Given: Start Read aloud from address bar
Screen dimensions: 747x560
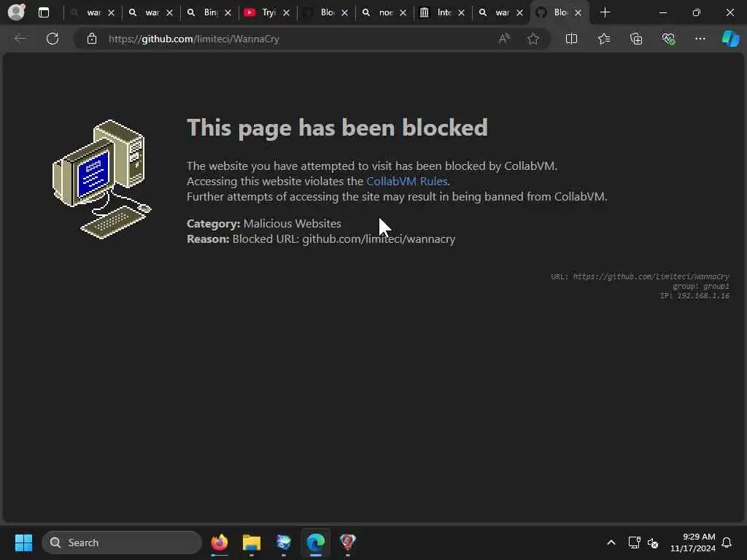Looking at the screenshot, I should pos(504,39).
